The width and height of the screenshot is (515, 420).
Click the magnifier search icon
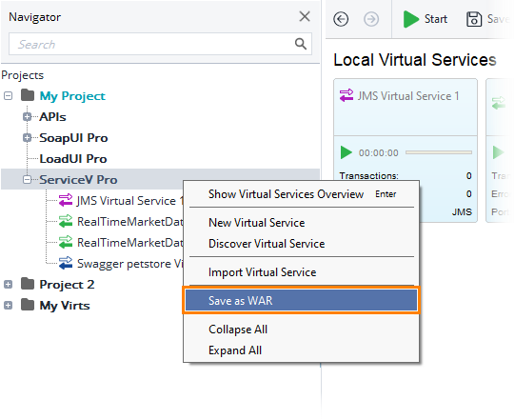coord(300,44)
